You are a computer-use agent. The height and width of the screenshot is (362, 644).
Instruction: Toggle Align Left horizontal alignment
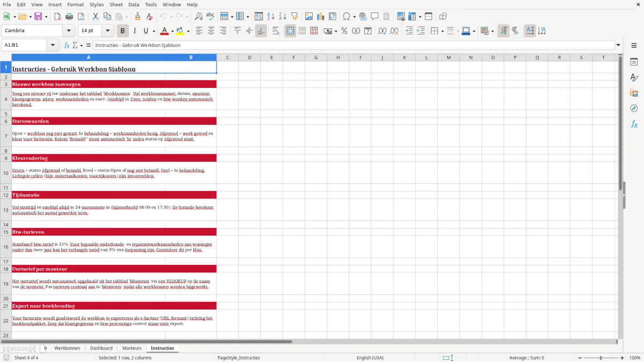coord(200,31)
